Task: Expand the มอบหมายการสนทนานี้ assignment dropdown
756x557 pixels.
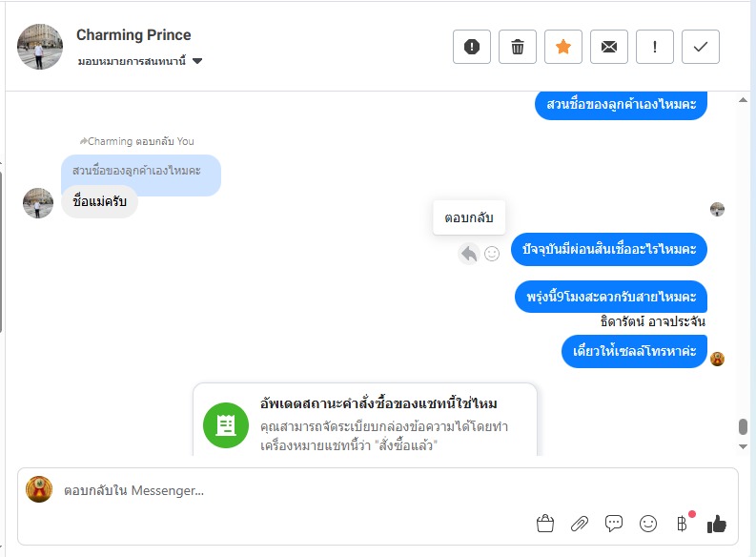Action: point(197,62)
